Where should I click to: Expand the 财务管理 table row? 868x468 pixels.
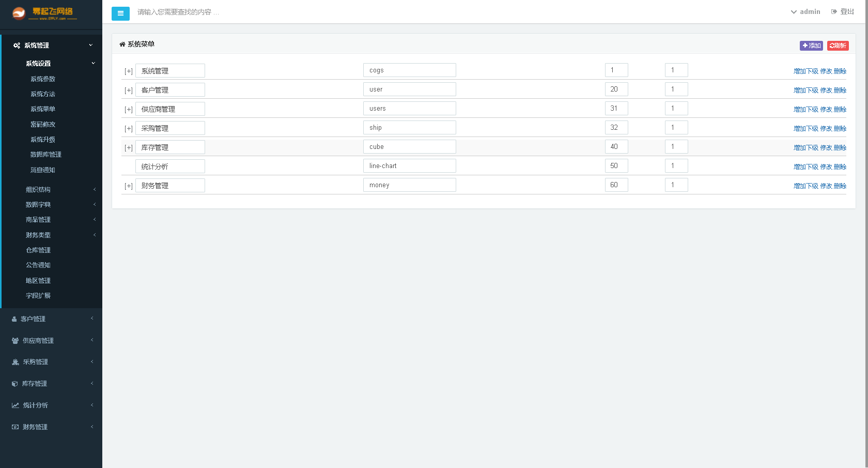click(x=129, y=186)
